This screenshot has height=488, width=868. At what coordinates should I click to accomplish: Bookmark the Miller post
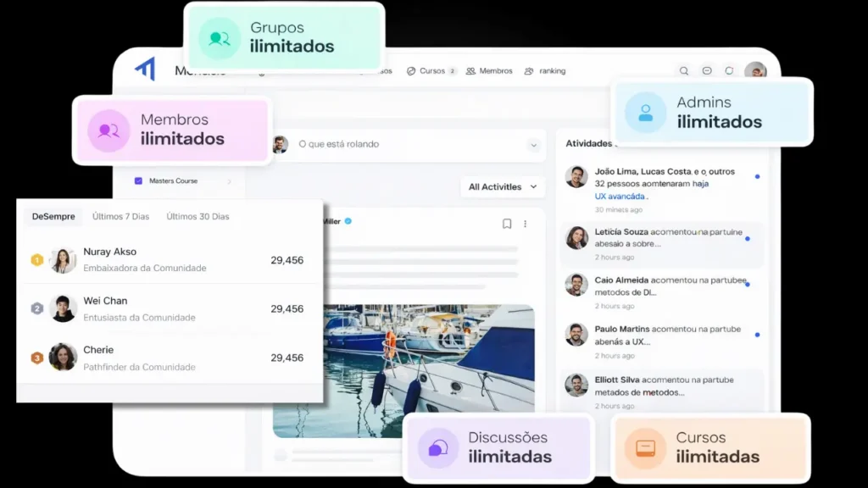507,224
